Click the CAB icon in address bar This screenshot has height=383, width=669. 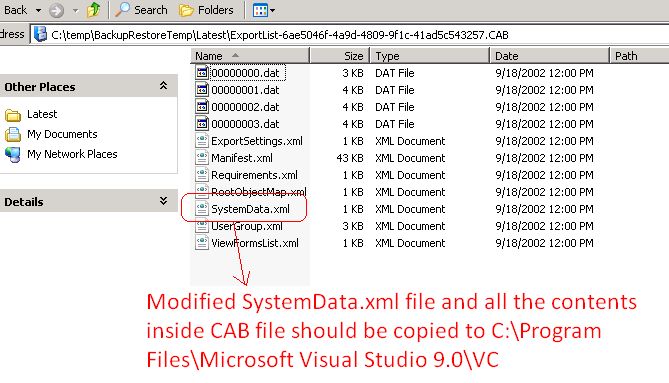point(40,34)
